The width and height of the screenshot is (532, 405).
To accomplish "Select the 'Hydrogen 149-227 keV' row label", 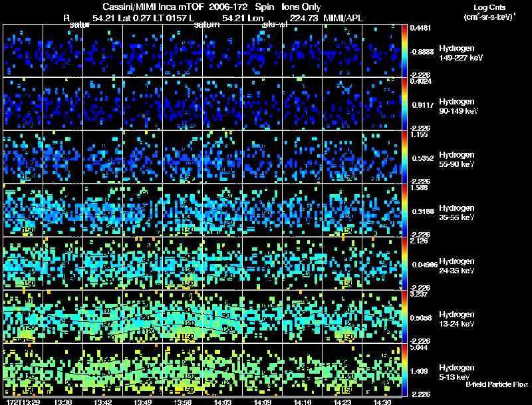I will click(460, 53).
